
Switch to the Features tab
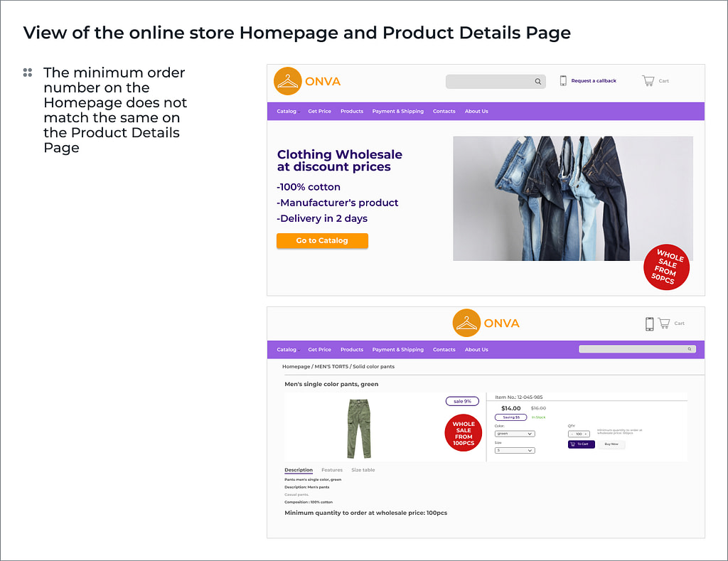[x=332, y=470]
